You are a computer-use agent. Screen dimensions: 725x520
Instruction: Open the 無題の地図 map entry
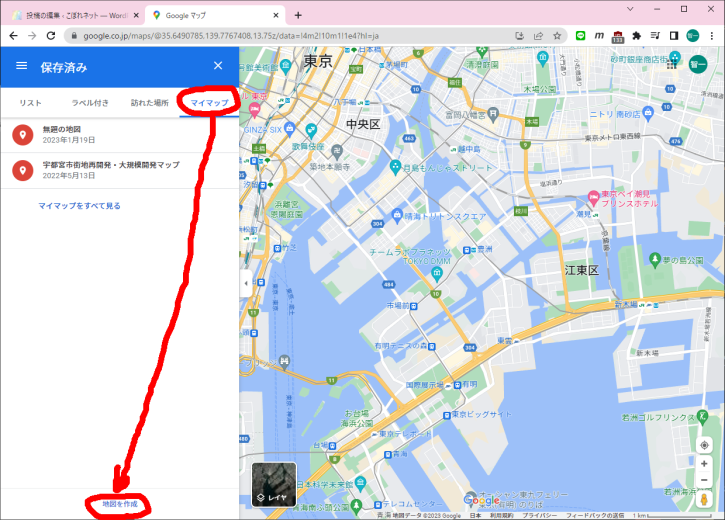pyautogui.click(x=120, y=135)
